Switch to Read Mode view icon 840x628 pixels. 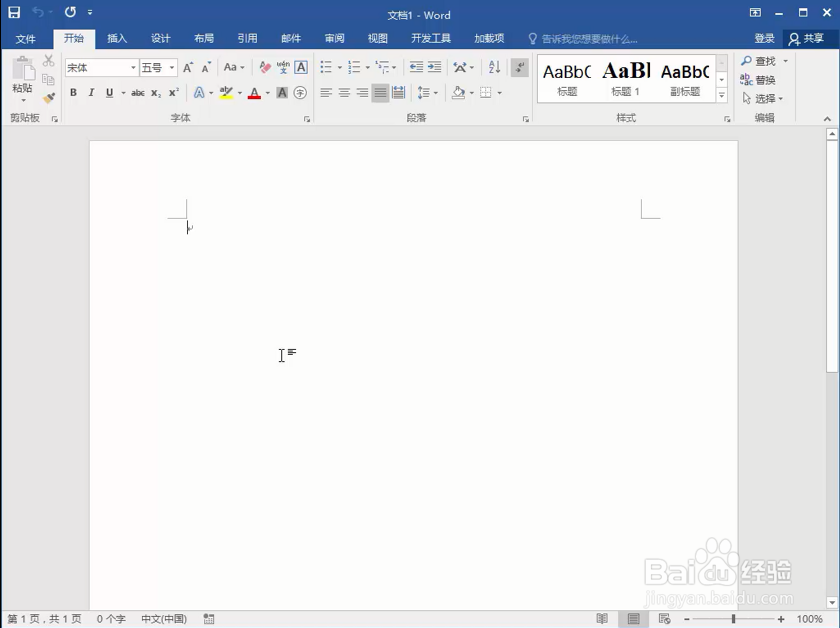click(x=602, y=619)
